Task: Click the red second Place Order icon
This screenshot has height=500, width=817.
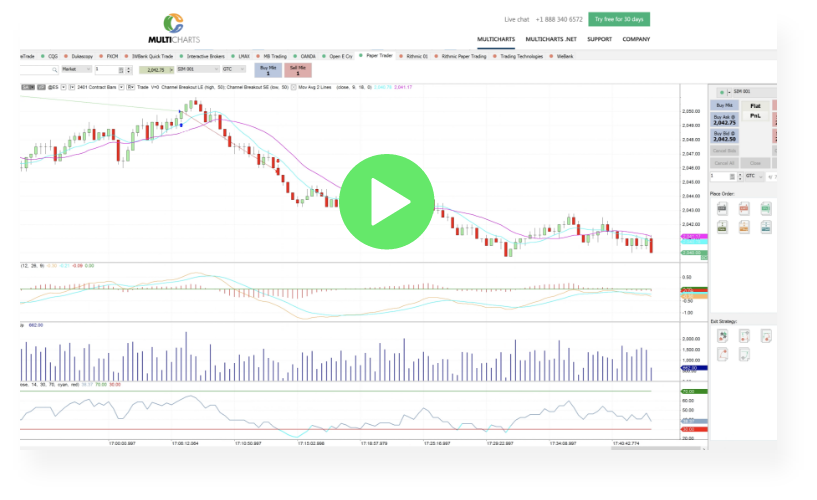Action: (x=744, y=208)
